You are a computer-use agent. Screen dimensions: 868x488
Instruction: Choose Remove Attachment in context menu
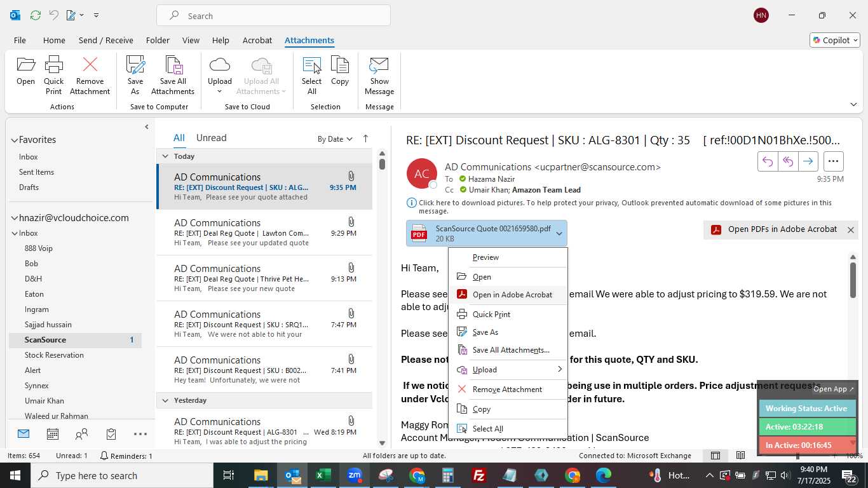click(508, 390)
